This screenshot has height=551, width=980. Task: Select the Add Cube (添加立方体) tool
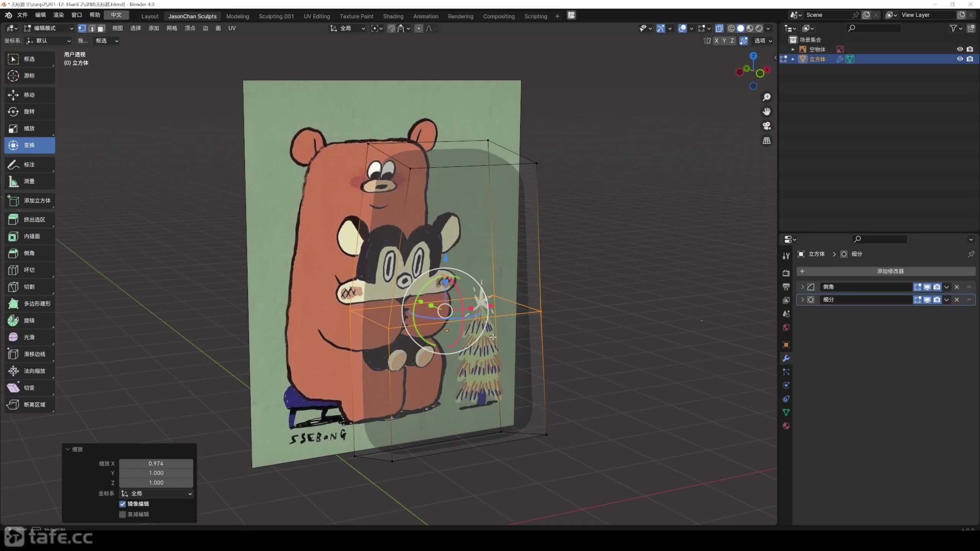30,201
